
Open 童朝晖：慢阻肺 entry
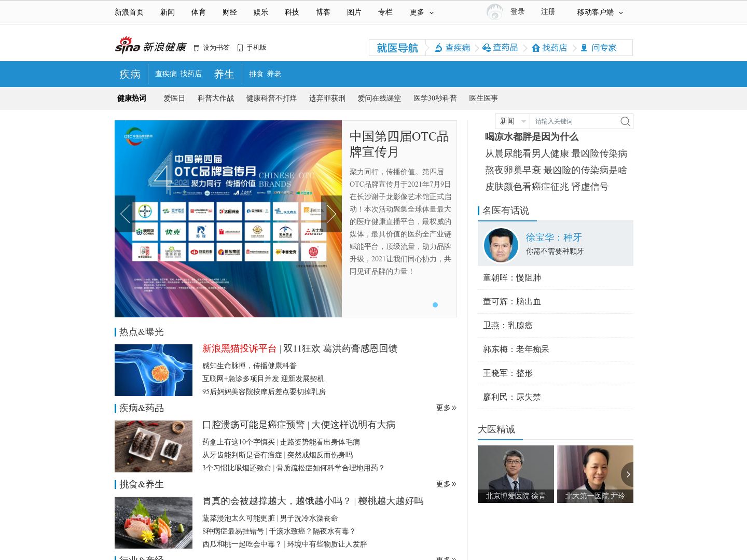click(x=512, y=277)
